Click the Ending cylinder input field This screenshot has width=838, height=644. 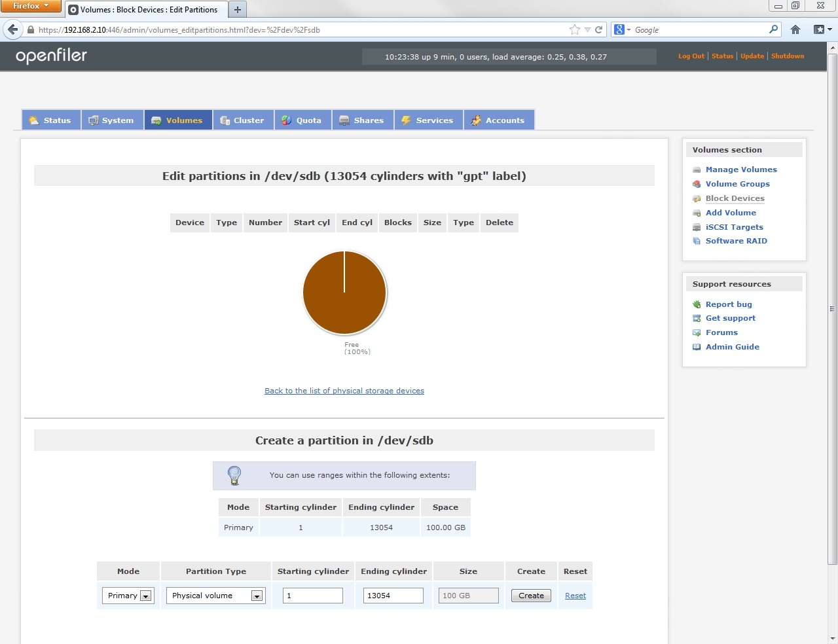tap(393, 596)
